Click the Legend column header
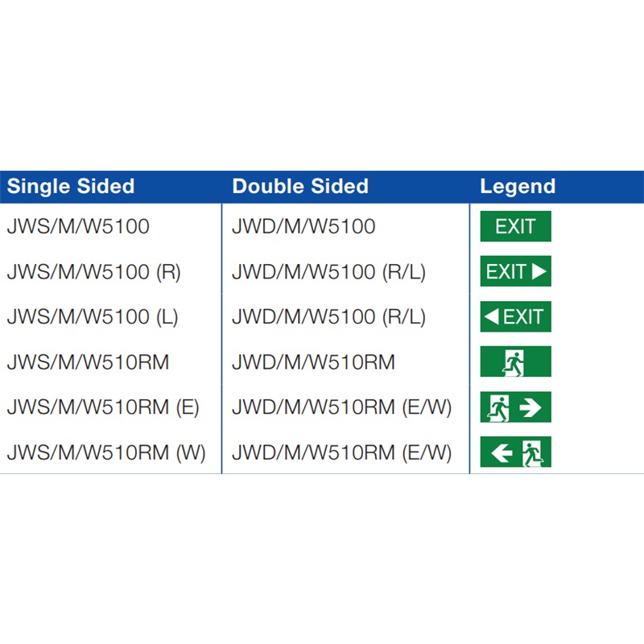This screenshot has height=644, width=644. click(518, 187)
